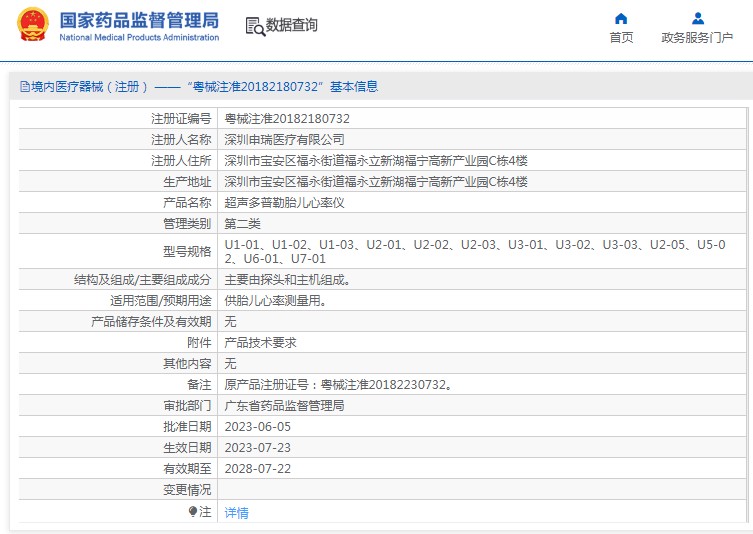Open the 数据查询 search document icon

[x=255, y=26]
